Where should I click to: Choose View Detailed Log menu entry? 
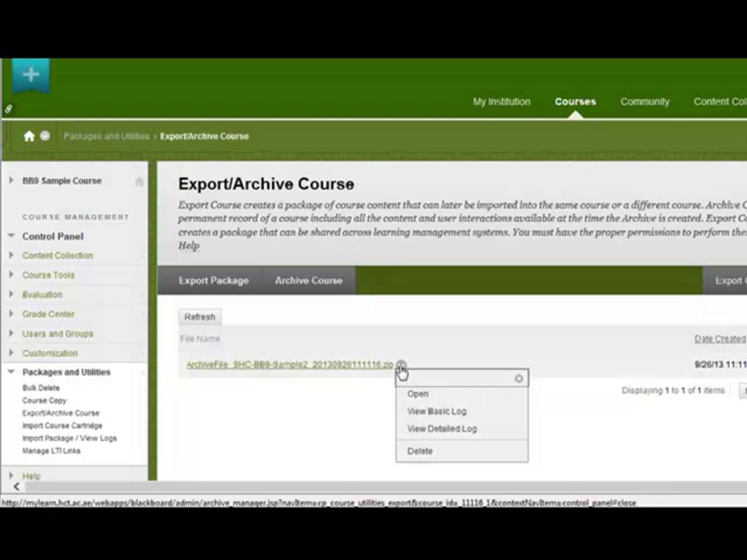tap(442, 429)
